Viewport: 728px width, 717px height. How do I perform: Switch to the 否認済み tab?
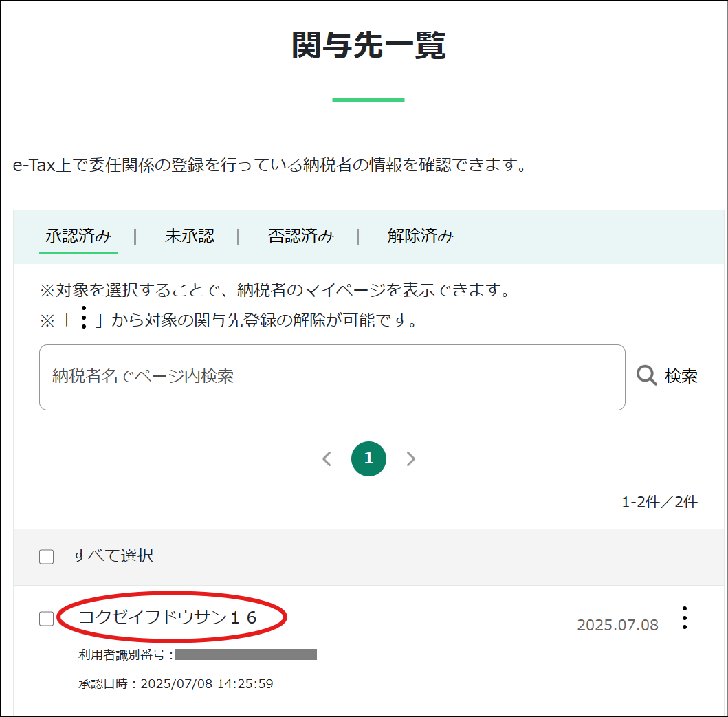point(300,236)
